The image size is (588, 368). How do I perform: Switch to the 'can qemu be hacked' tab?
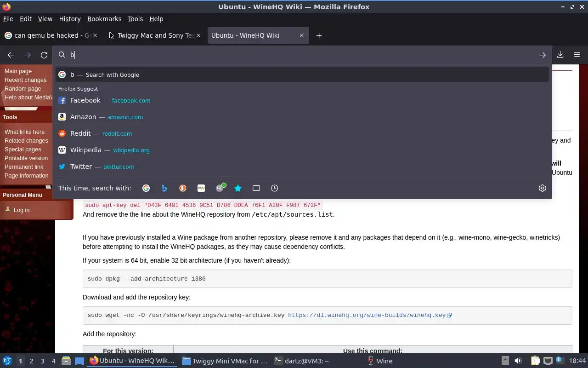pyautogui.click(x=51, y=35)
